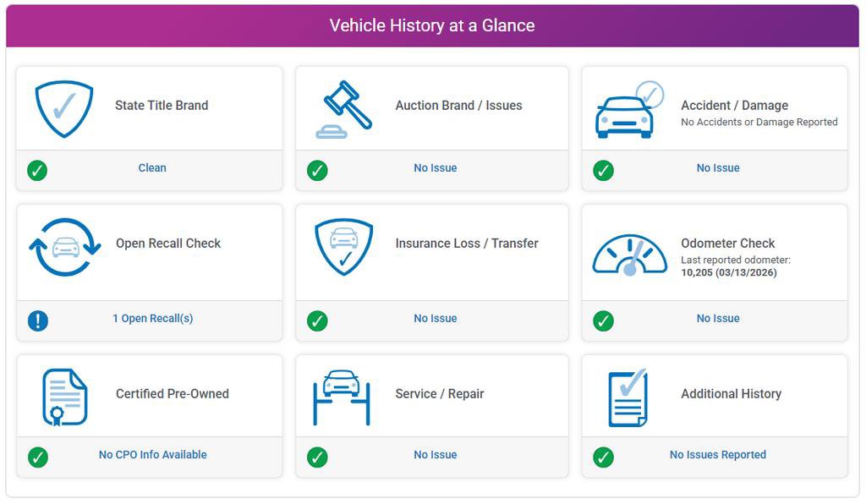Open the No CPO Info Available link
The width and height of the screenshot is (866, 504).
click(152, 455)
